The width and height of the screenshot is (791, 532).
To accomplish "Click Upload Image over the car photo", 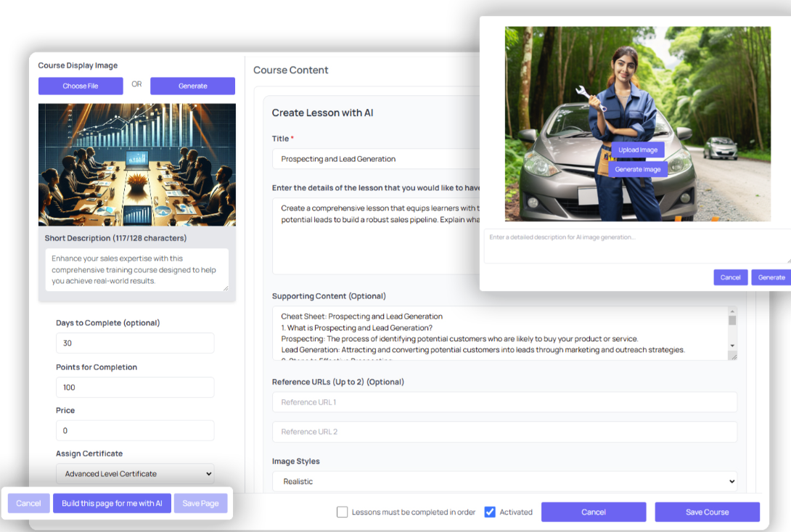I will click(x=637, y=150).
